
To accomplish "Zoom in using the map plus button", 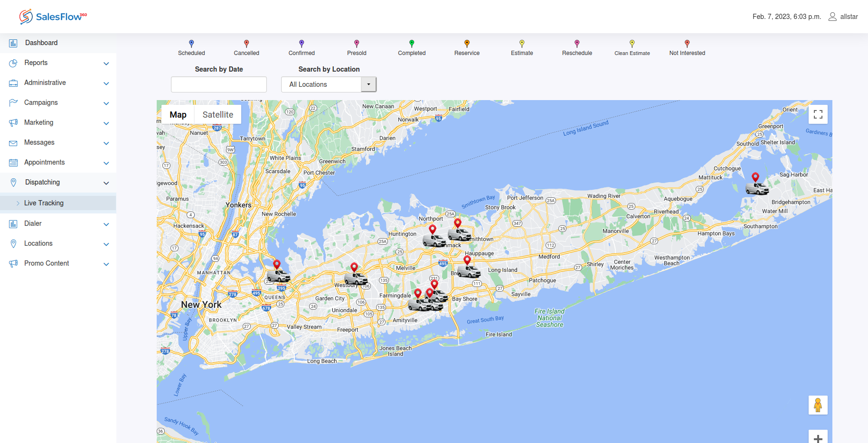I will coord(818,438).
